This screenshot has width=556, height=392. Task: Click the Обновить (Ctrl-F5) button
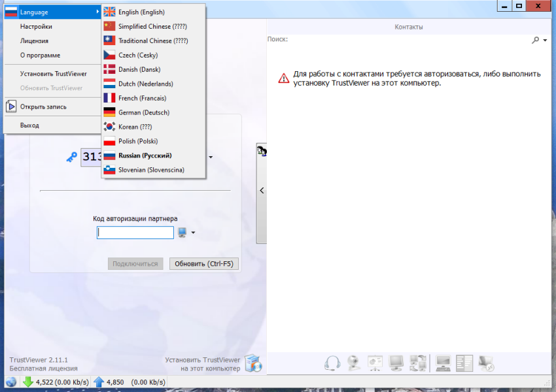[204, 264]
